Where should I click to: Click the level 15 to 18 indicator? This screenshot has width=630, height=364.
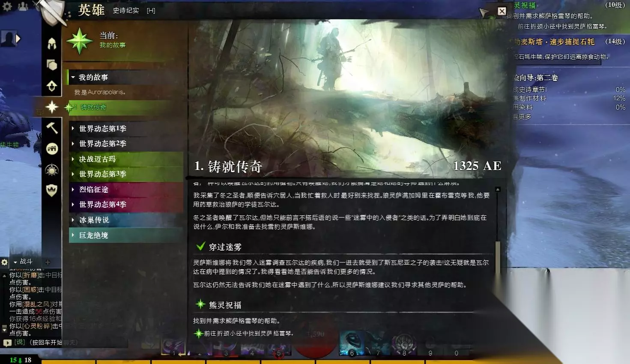pos(21,360)
